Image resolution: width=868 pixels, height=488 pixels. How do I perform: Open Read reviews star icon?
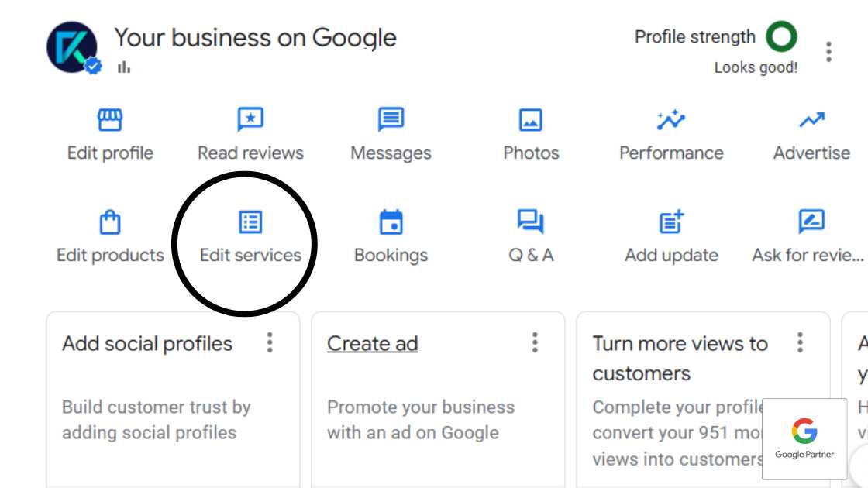250,120
